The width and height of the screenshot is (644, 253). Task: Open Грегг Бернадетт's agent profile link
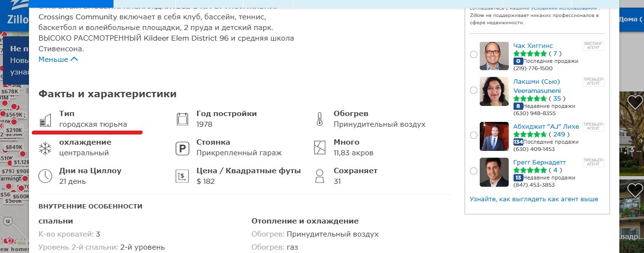539,162
